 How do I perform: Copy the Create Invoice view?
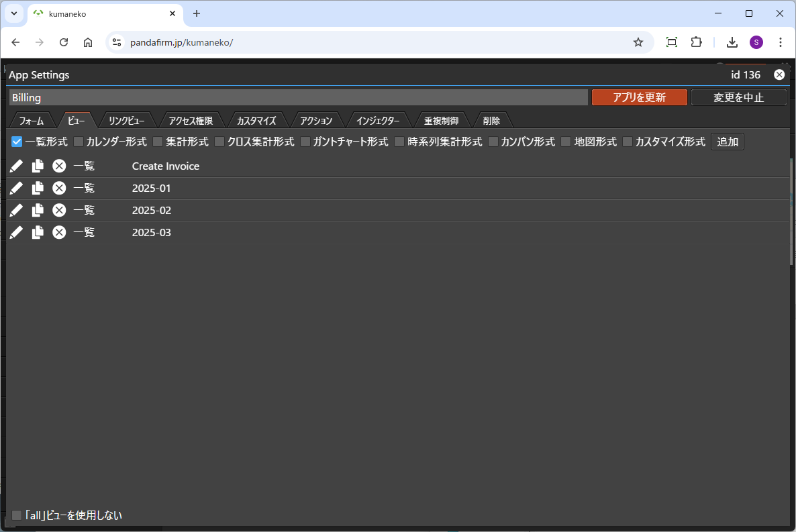(x=38, y=166)
